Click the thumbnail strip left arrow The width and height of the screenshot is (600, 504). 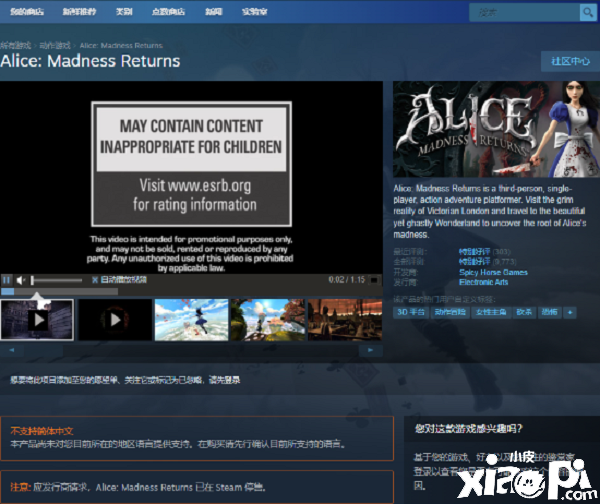coord(12,350)
